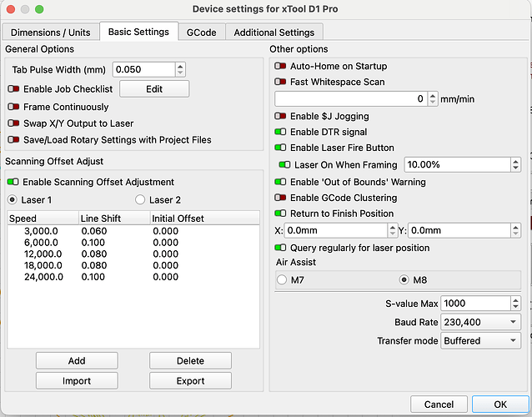Click the Delete offset button

point(190,360)
